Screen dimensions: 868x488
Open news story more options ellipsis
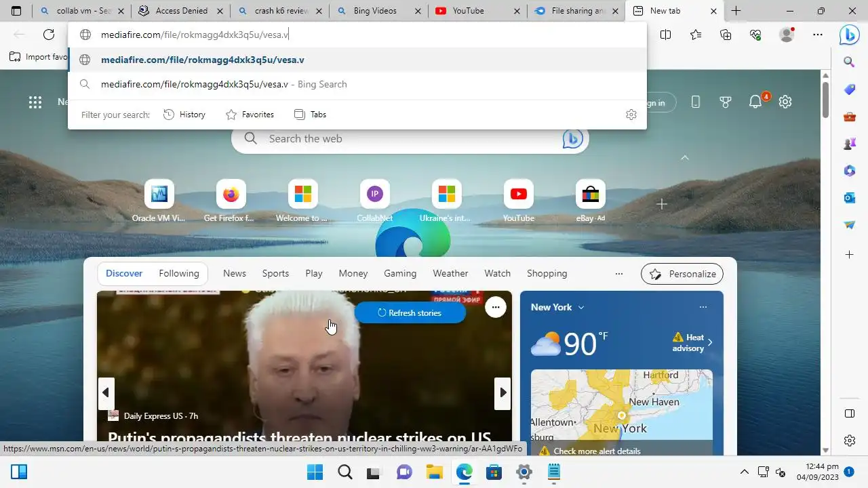pyautogui.click(x=496, y=307)
